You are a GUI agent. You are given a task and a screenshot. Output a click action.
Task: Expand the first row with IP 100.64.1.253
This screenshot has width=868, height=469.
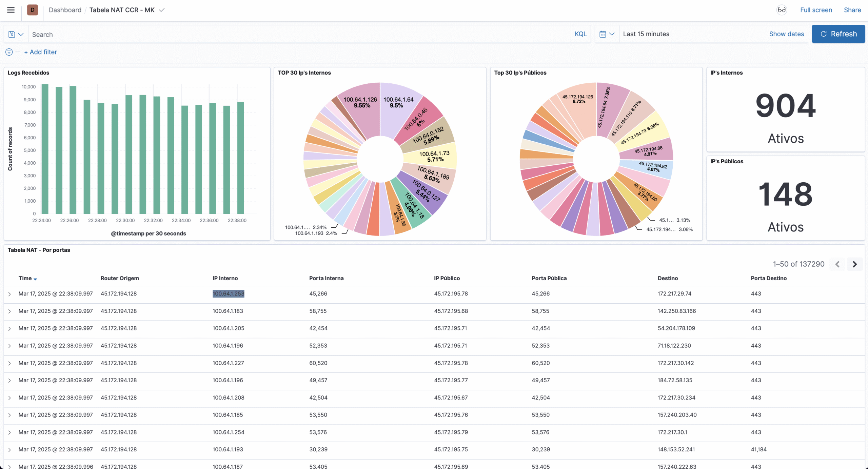9,294
